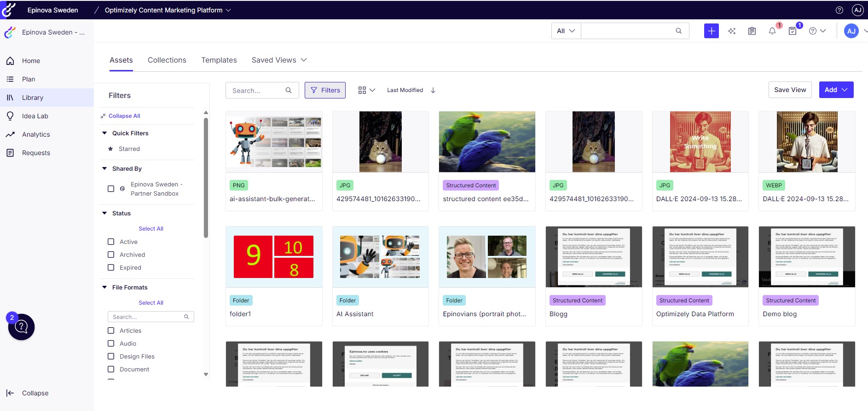Open the checklist icon with badge
The image size is (868, 411).
[x=793, y=31]
